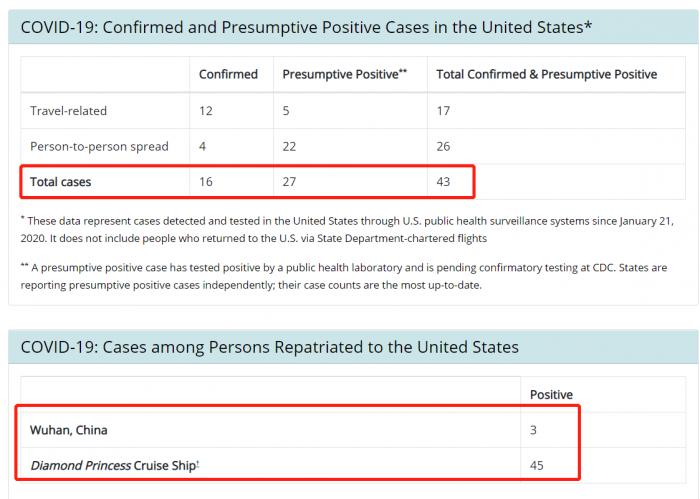Click the Wuhan positive count 3

(533, 430)
